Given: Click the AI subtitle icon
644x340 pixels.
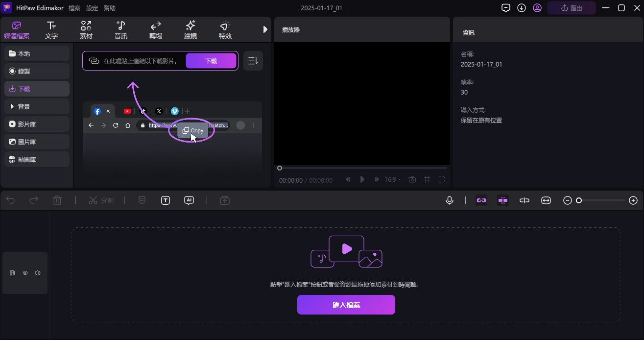Looking at the screenshot, I should (x=189, y=200).
